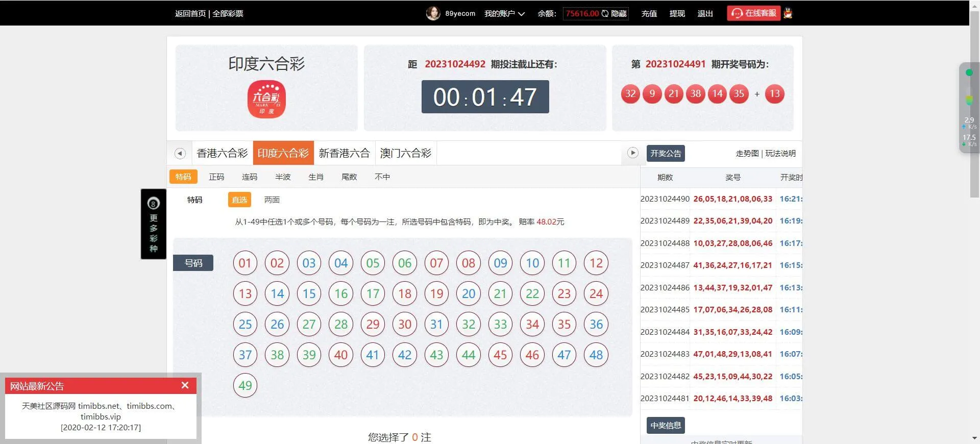Open the 走势图 trend chart link
This screenshot has height=444, width=980.
click(747, 154)
